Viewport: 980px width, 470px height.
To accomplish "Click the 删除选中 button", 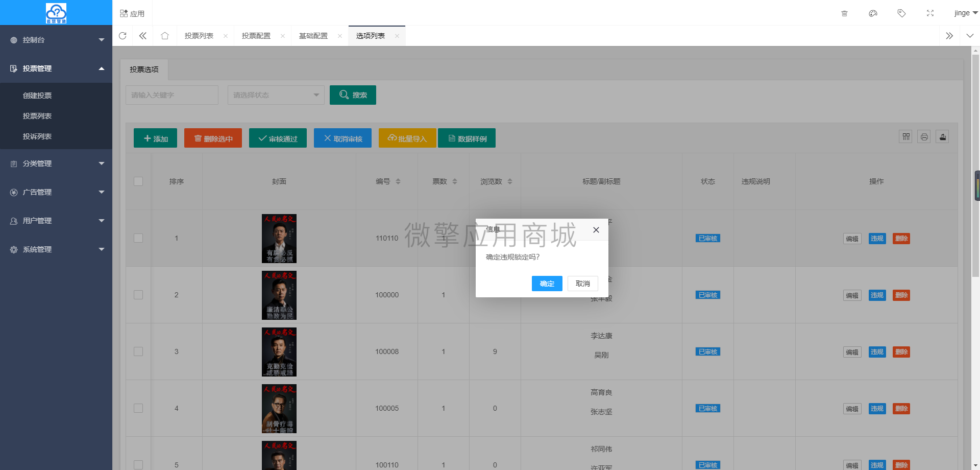I will (213, 138).
